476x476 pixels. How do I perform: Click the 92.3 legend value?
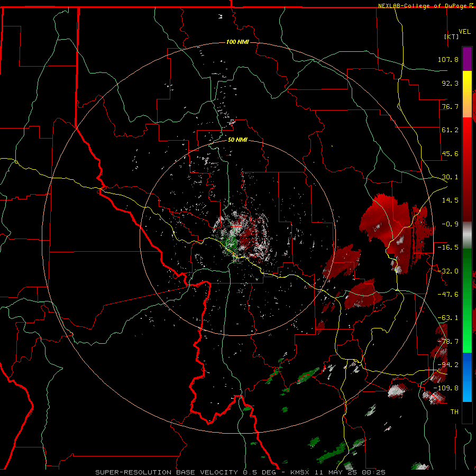450,83
